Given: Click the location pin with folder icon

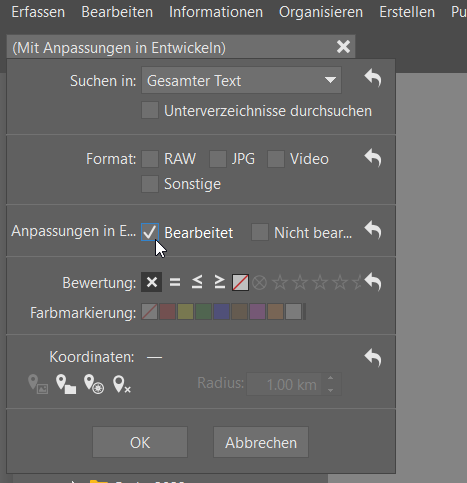Looking at the screenshot, I should 66,384.
